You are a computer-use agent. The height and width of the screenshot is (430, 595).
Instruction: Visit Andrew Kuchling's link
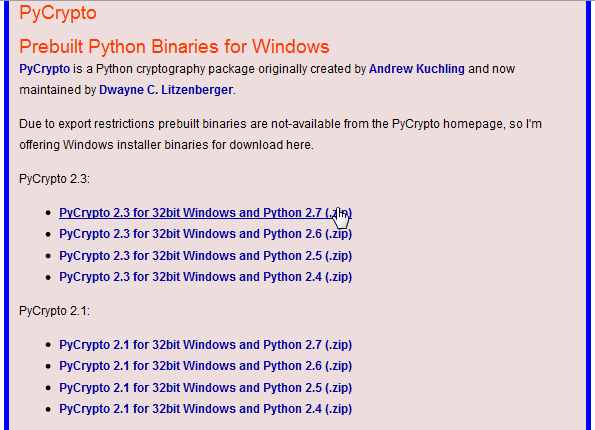417,69
